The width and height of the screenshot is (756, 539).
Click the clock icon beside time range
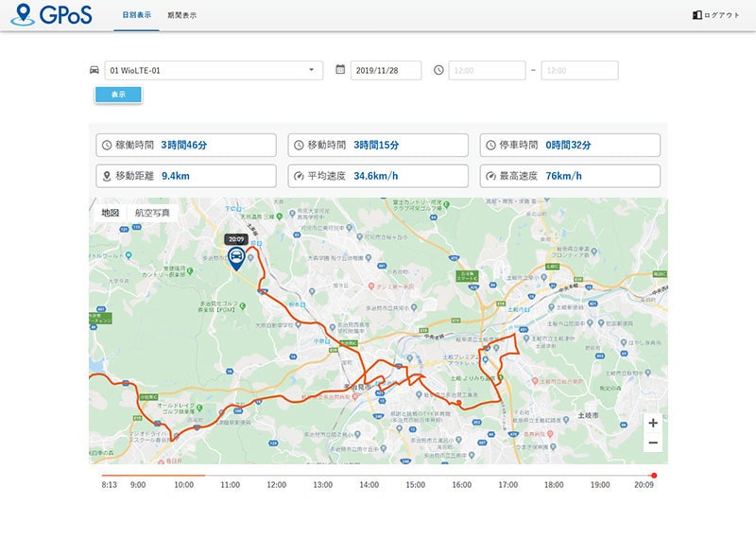pos(438,70)
